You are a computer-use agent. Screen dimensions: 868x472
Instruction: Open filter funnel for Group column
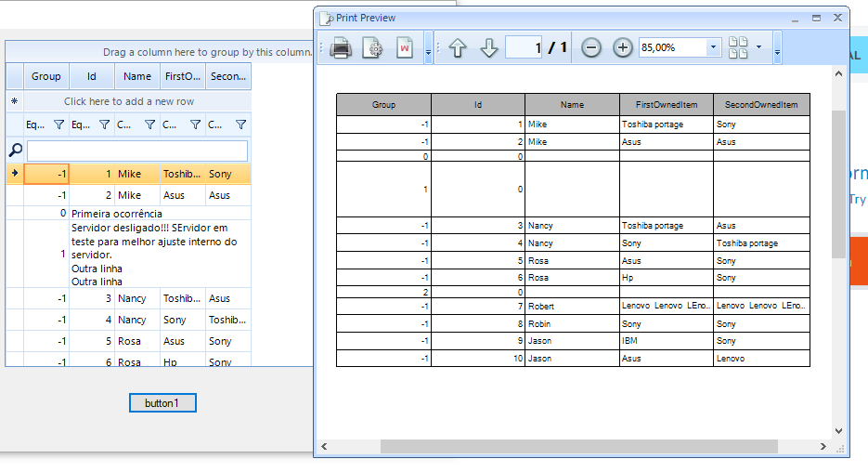[x=58, y=125]
